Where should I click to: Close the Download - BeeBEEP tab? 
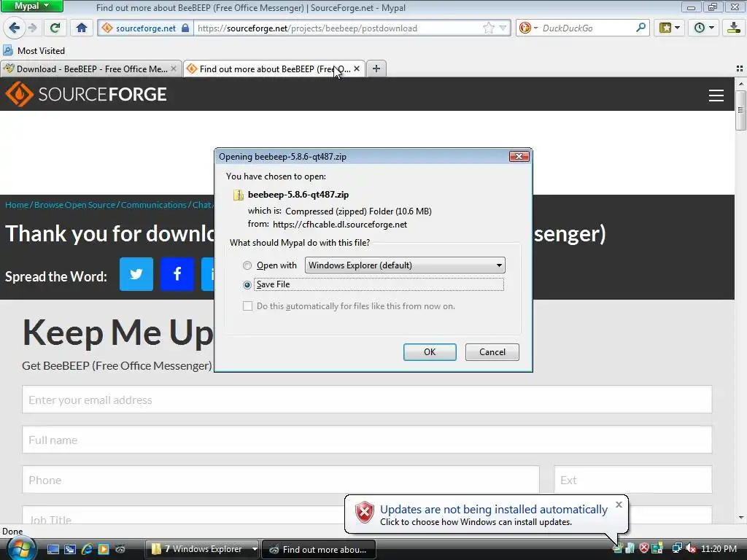pos(174,69)
